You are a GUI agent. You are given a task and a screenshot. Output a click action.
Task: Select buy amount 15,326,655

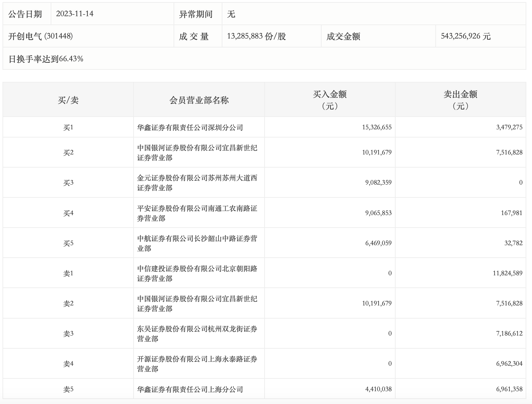(377, 127)
